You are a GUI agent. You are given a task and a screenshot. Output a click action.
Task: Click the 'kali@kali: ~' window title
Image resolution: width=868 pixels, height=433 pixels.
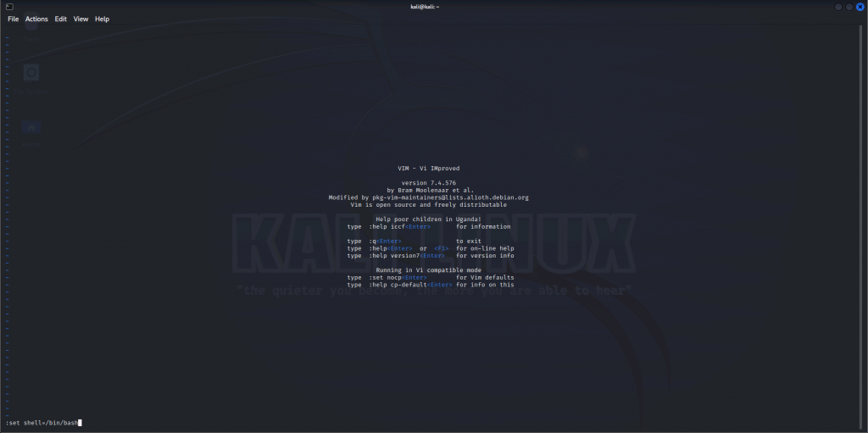[426, 7]
